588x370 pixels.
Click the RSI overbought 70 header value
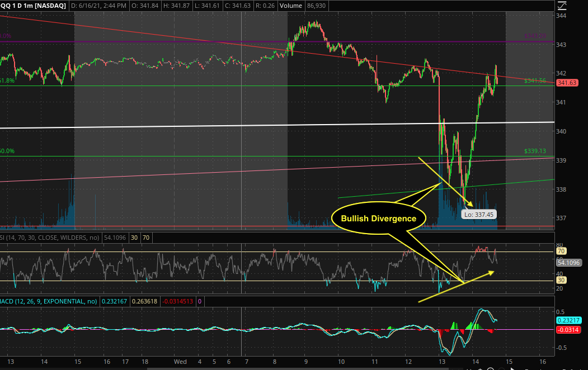point(146,238)
